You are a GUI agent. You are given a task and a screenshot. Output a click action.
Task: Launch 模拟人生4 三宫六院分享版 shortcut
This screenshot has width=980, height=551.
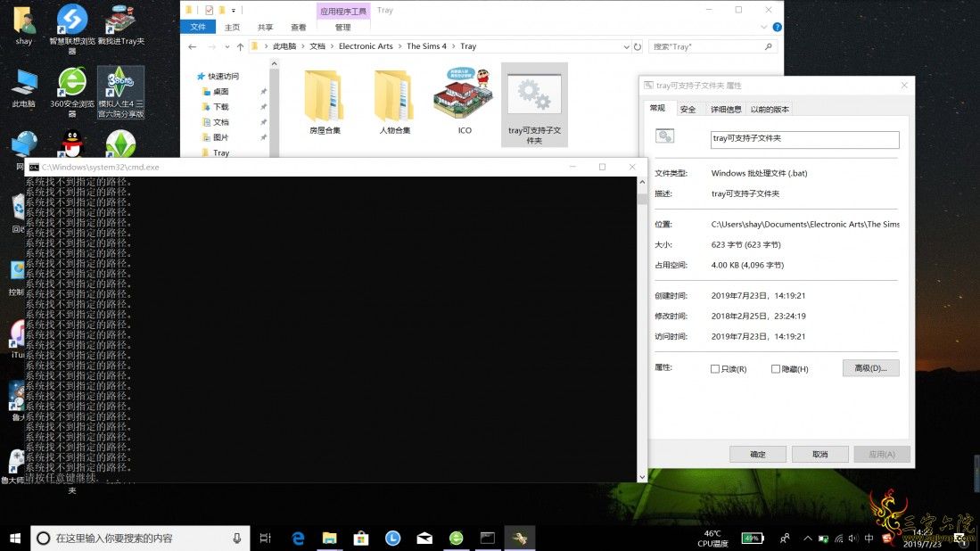coord(120,92)
